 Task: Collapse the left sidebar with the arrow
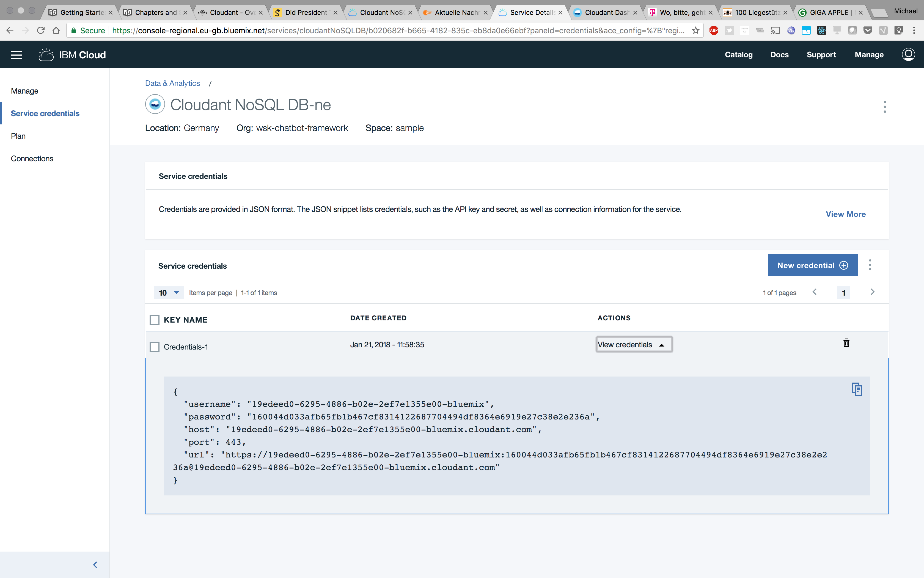pos(95,565)
